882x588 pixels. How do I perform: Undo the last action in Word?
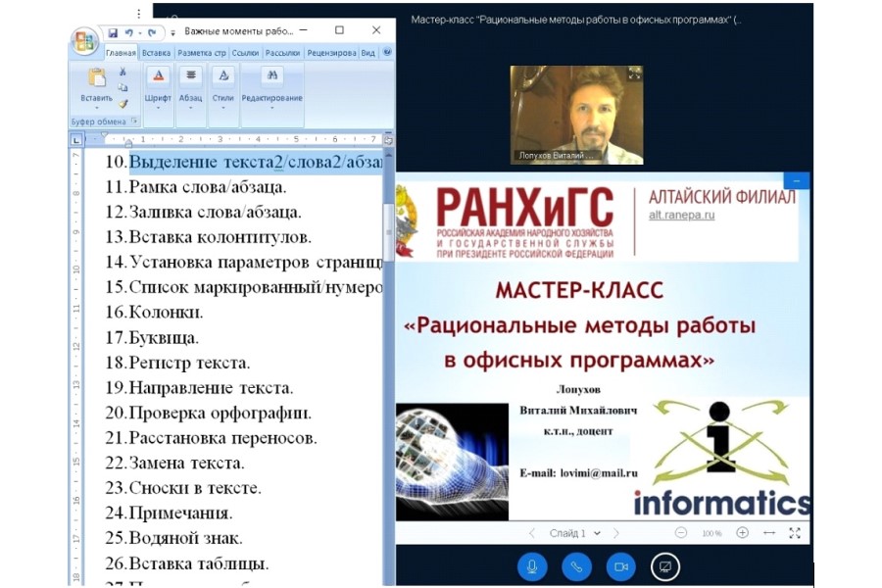pyautogui.click(x=128, y=32)
